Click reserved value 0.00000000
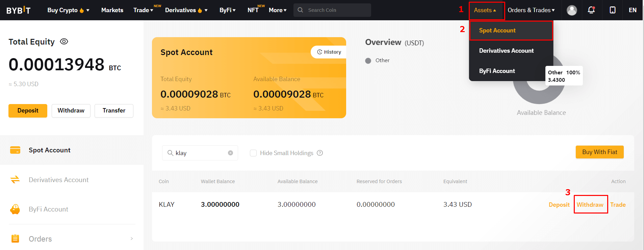Screen dimensions: 644x250 (376, 204)
